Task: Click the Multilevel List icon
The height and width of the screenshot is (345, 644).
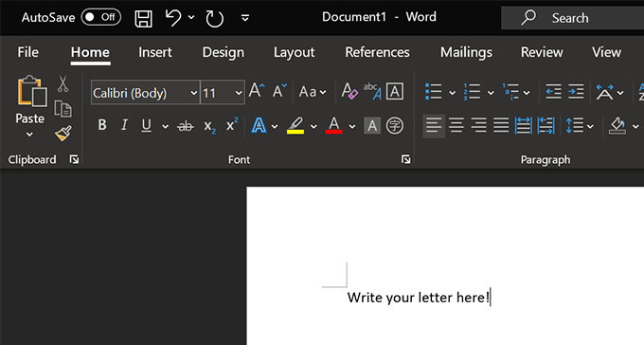Action: click(510, 92)
